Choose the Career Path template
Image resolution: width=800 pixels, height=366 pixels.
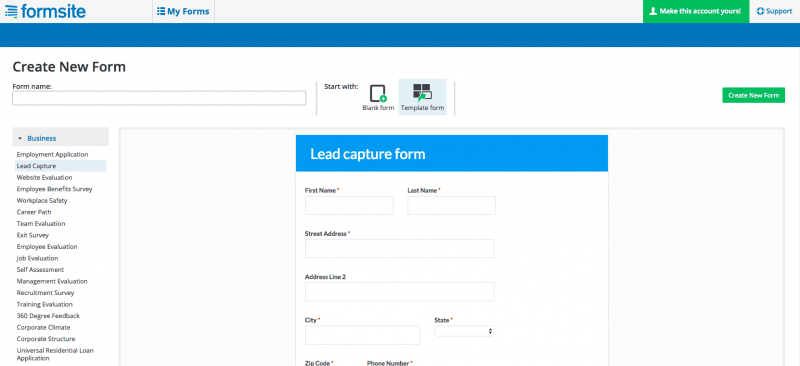[x=34, y=212]
